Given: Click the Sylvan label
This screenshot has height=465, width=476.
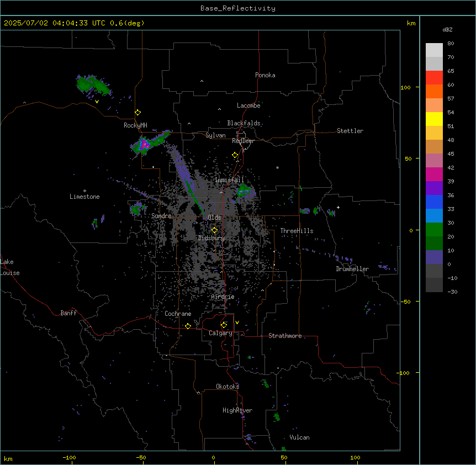Looking at the screenshot, I should (x=215, y=135).
